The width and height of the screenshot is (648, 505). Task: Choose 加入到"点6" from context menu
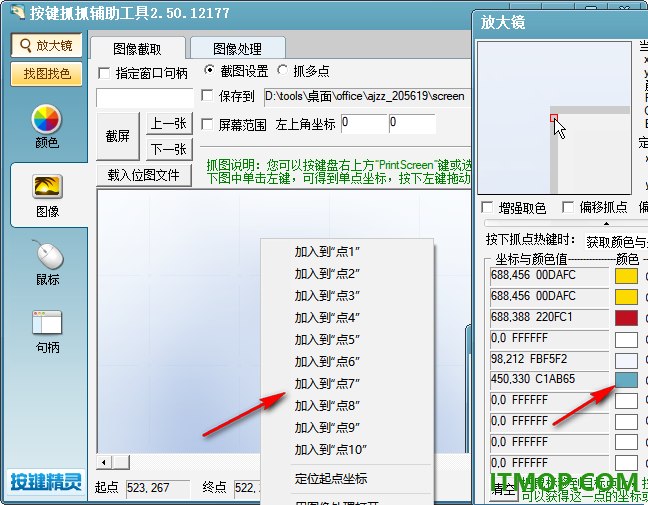[x=347, y=362]
